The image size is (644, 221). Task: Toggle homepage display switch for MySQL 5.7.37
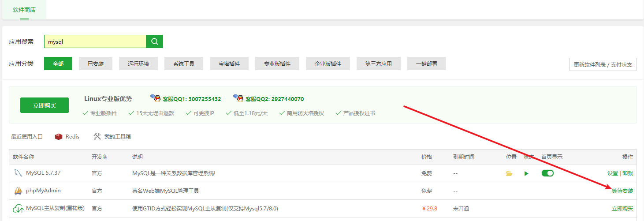[547, 173]
